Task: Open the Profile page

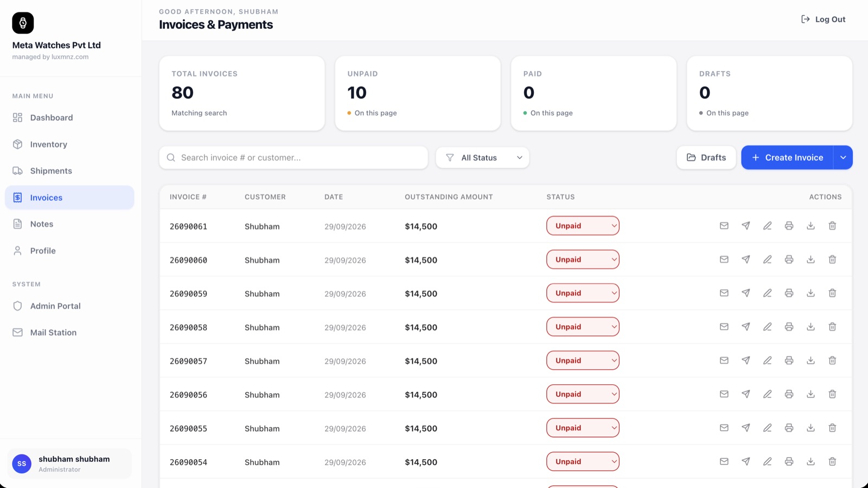Action: click(69, 251)
